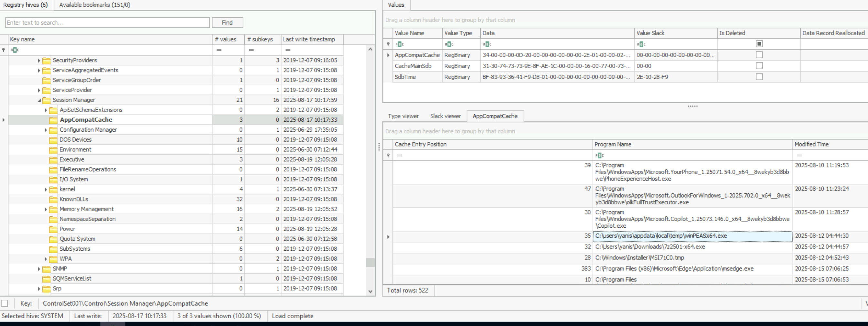Click the DOS Devices folder icon
The height and width of the screenshot is (326, 868).
[x=53, y=140]
